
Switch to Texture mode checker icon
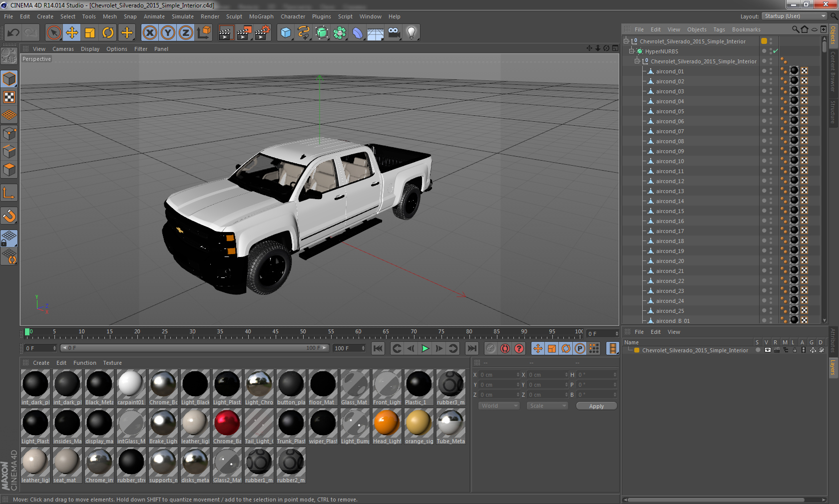point(9,97)
